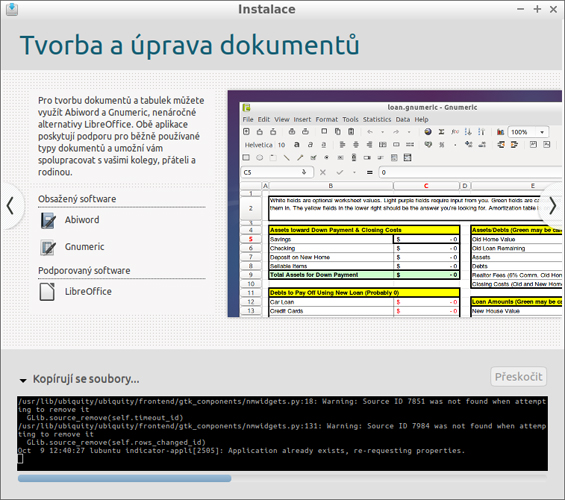Click the installation progress bar
The image size is (565, 500).
click(x=282, y=478)
